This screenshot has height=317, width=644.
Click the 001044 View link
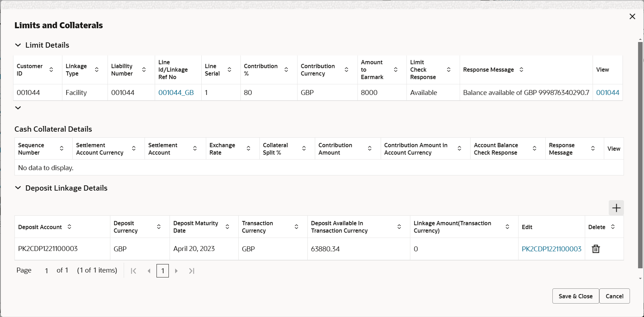pyautogui.click(x=607, y=92)
